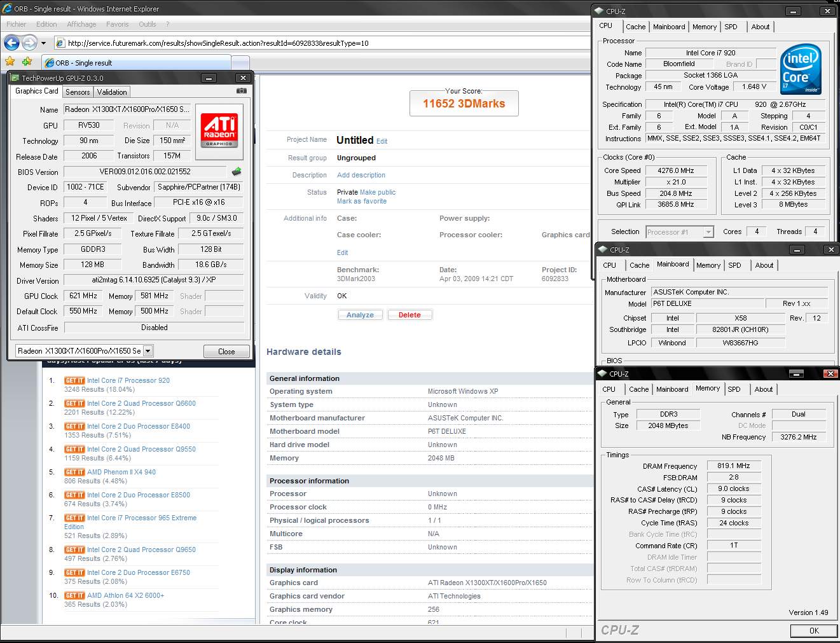Click the Add to Favorites star-plus icon

27,62
